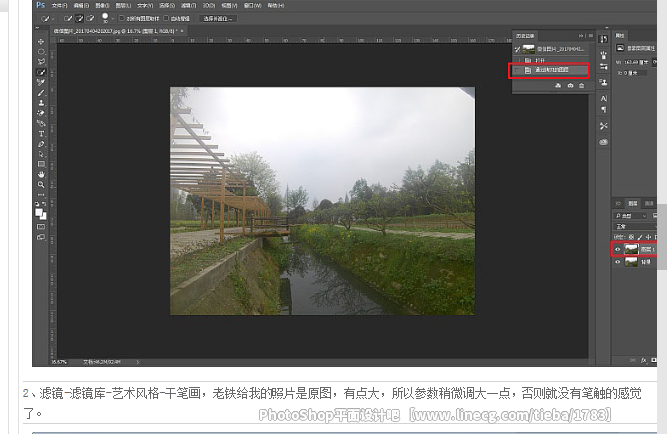This screenshot has width=667, height=434.
Task: Set history brush source on snapshot
Action: click(517, 49)
